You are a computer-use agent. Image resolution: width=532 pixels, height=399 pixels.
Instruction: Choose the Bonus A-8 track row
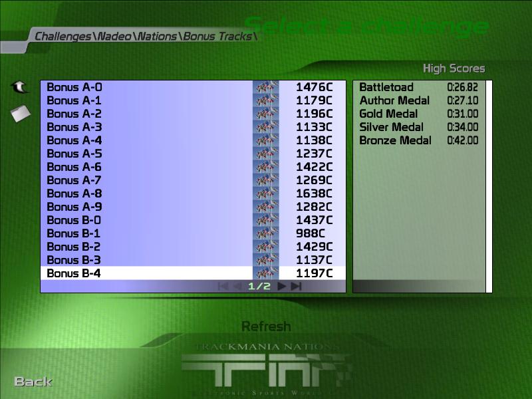coord(74,194)
